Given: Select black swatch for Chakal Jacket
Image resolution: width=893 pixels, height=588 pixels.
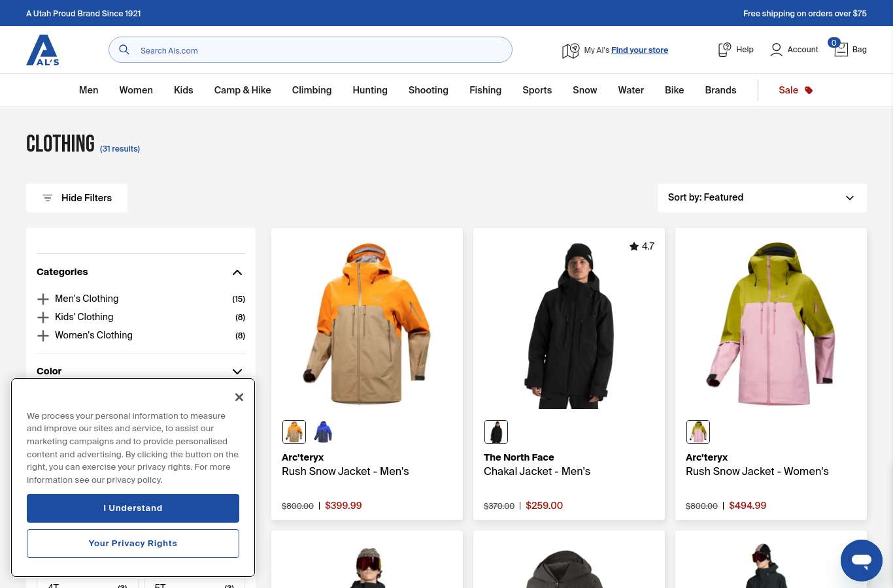Looking at the screenshot, I should click(496, 432).
